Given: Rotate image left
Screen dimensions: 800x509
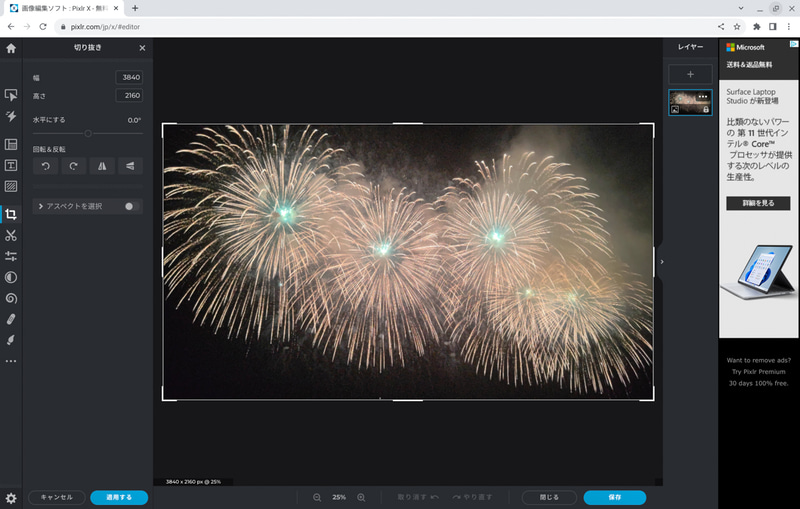Looking at the screenshot, I should (x=45, y=166).
